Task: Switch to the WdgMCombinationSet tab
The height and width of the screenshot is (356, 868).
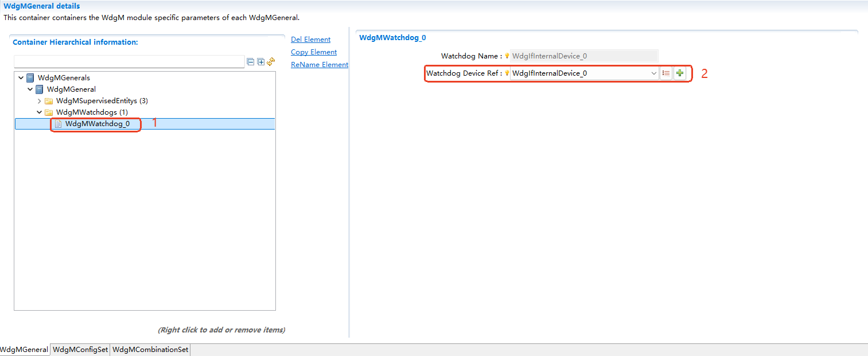Action: click(x=150, y=349)
